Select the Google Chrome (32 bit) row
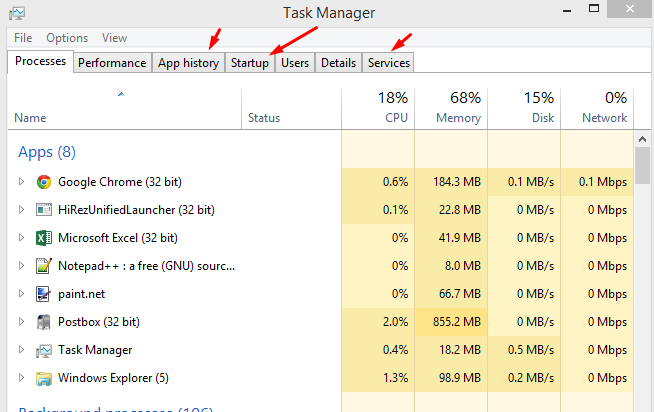654x412 pixels. (320, 182)
